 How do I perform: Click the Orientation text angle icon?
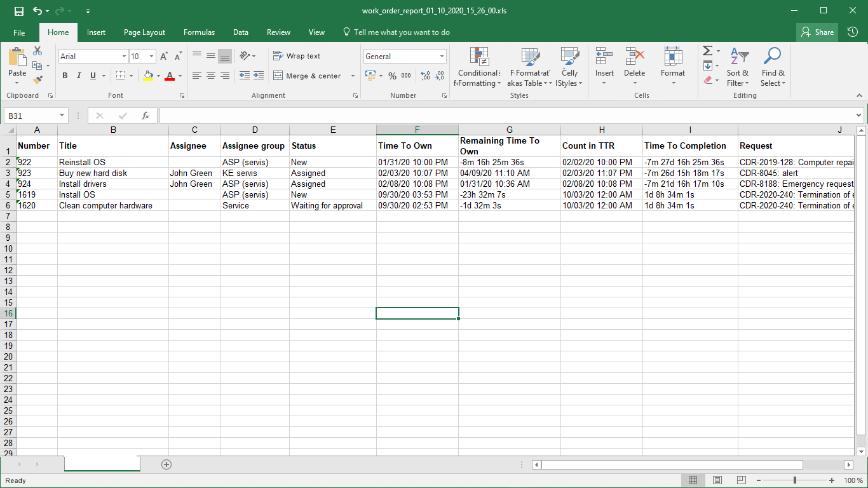[245, 56]
